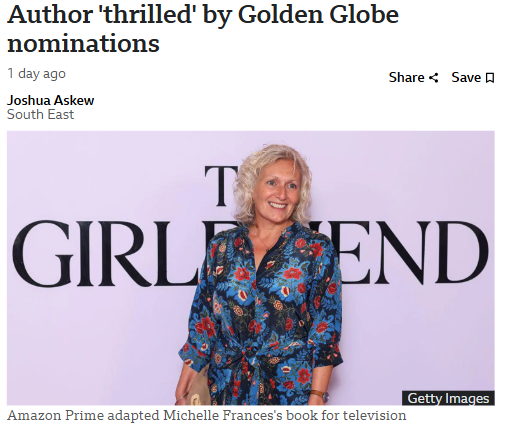The image size is (505, 429).
Task: Click the share arrow icon
Action: point(433,78)
